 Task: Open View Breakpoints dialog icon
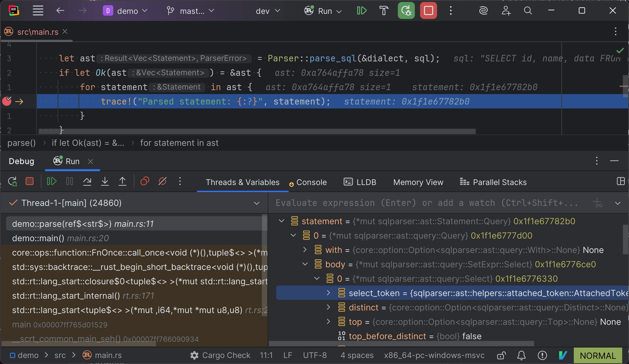145,181
